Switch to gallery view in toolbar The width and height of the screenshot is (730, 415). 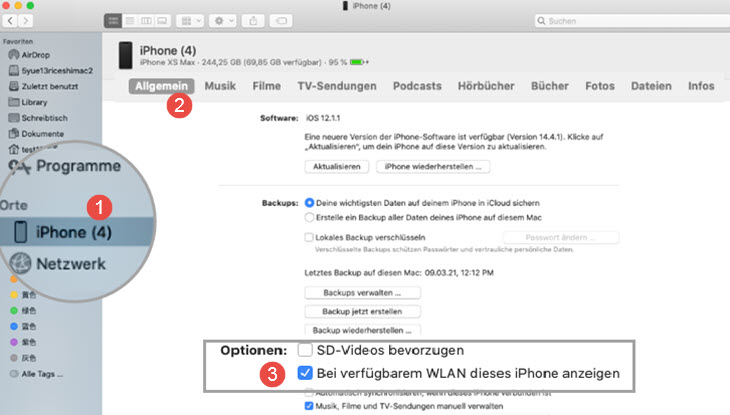coord(162,21)
